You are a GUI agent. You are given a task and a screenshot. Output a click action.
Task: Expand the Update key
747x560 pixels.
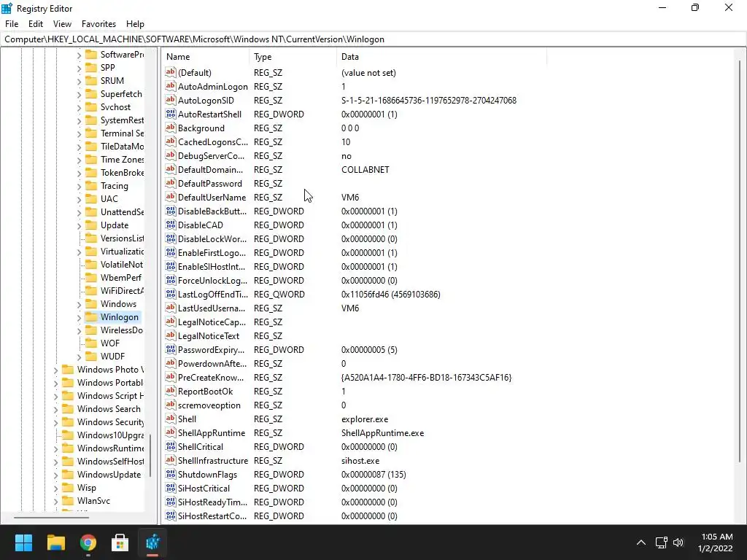pos(79,225)
